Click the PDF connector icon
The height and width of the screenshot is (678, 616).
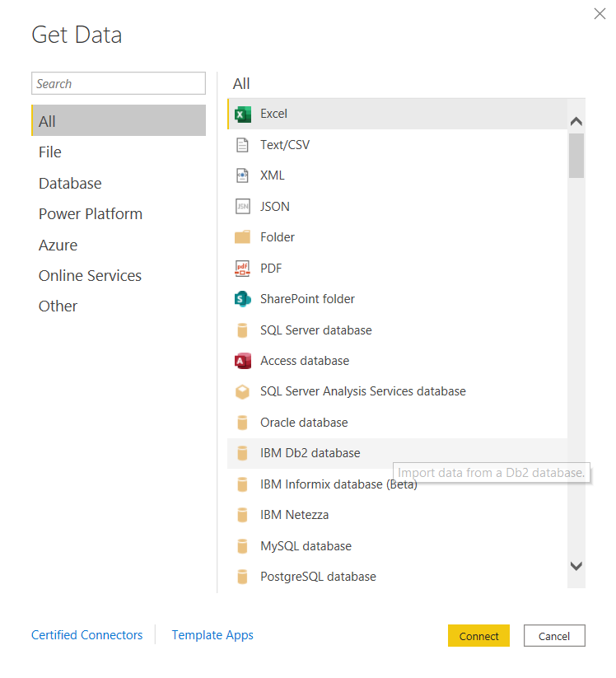point(242,269)
